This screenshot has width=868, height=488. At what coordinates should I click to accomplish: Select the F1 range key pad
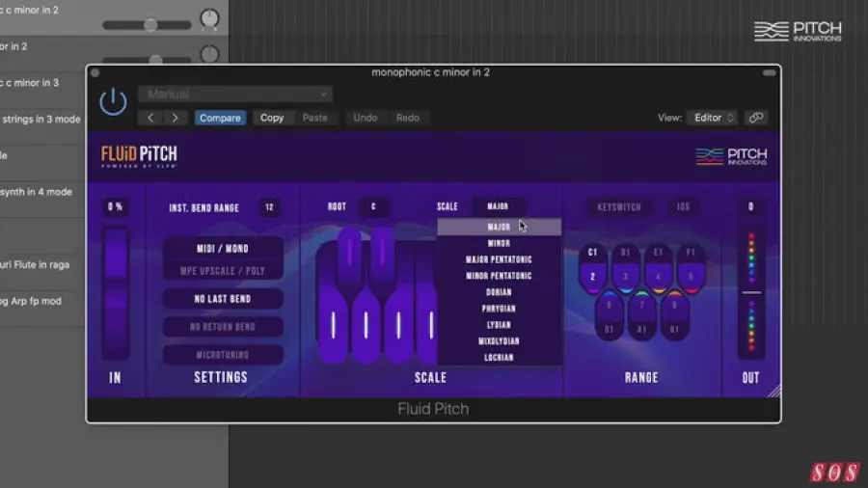click(690, 266)
